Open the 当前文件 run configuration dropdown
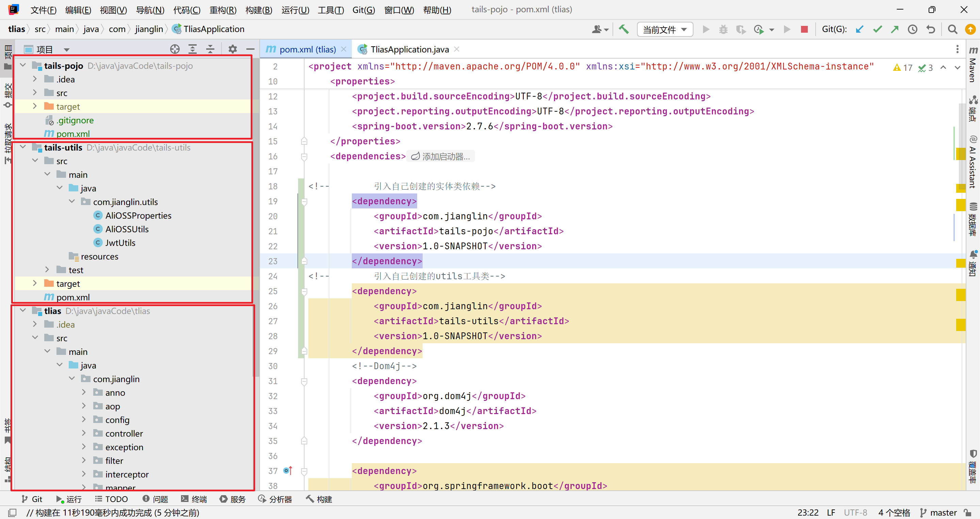 tap(664, 29)
